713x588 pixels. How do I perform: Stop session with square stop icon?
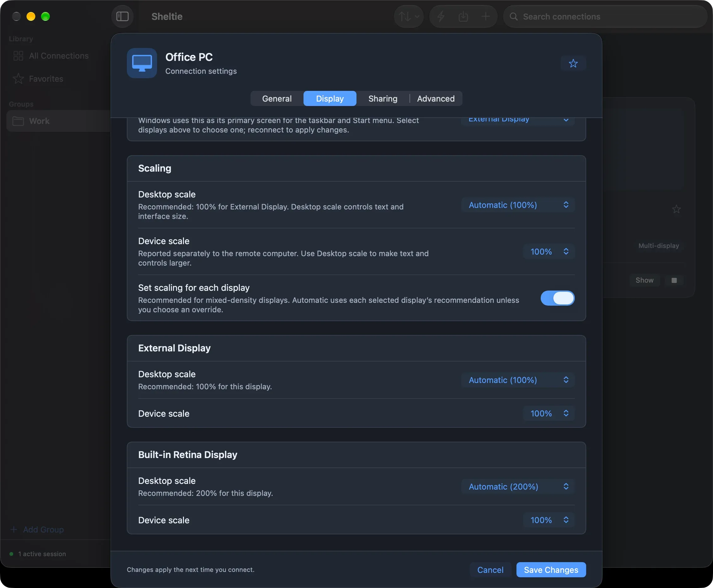[674, 280]
